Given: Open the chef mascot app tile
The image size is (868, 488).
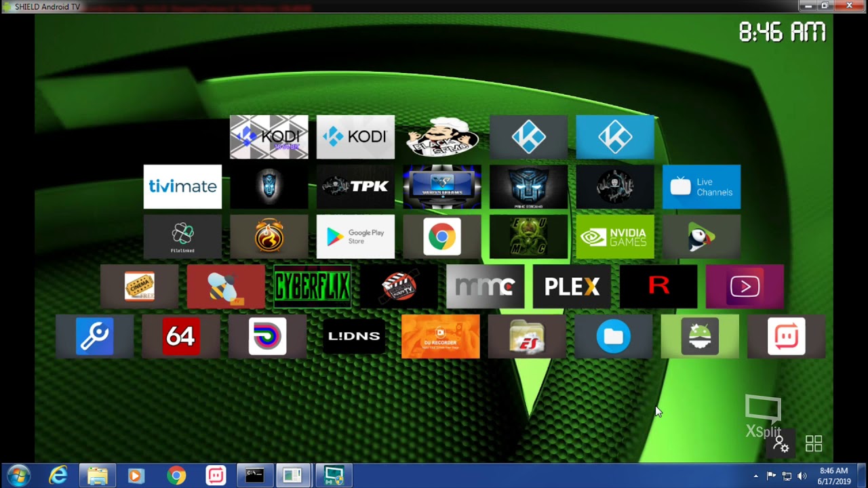Looking at the screenshot, I should [442, 137].
